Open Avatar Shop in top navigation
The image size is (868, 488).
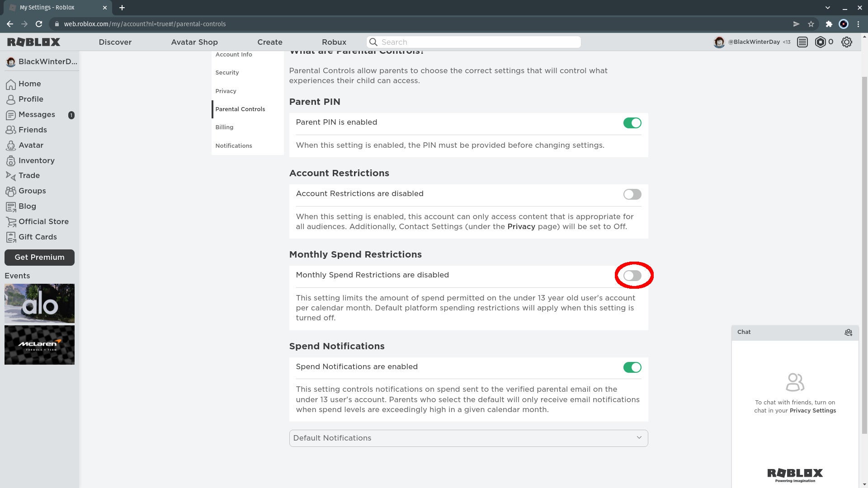[194, 42]
